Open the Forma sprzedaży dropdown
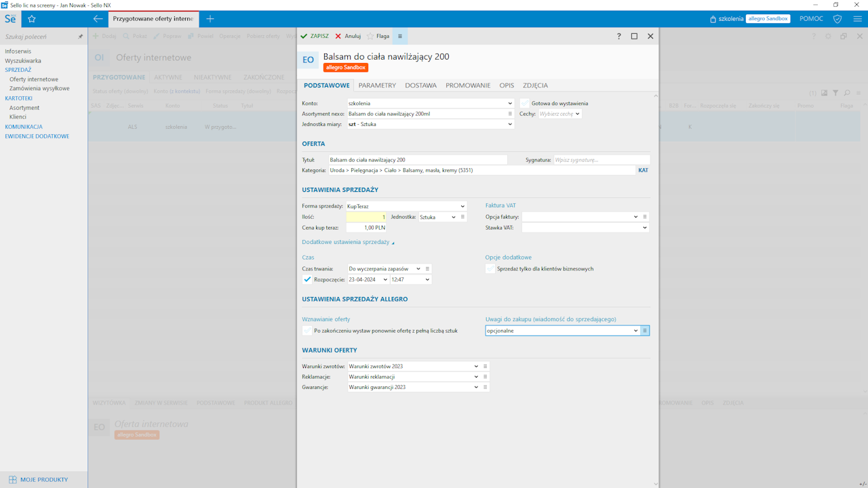The width and height of the screenshot is (868, 488). point(462,206)
